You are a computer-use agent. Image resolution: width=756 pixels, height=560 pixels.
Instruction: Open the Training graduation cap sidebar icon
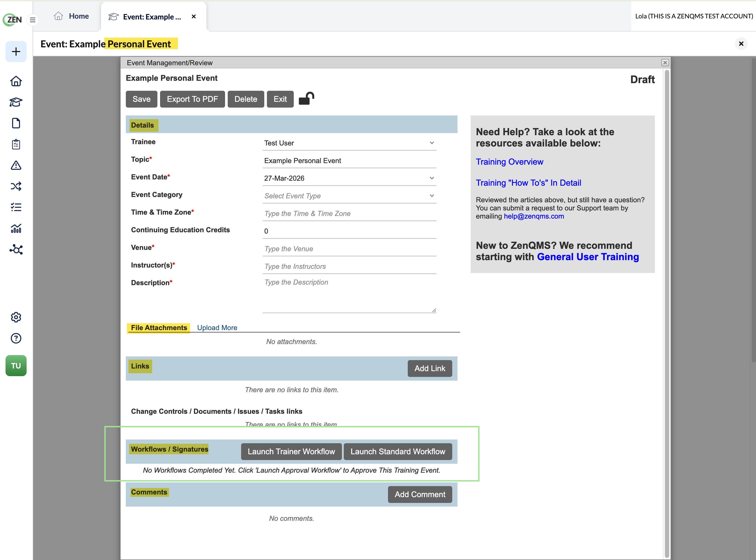pyautogui.click(x=16, y=102)
